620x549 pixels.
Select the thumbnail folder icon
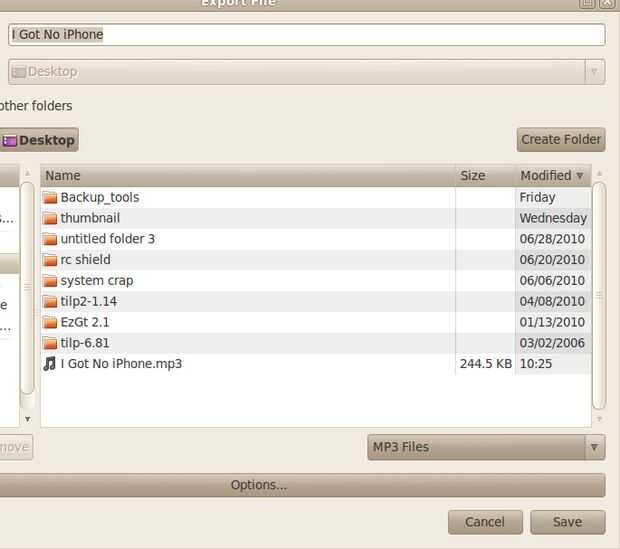[x=50, y=218]
